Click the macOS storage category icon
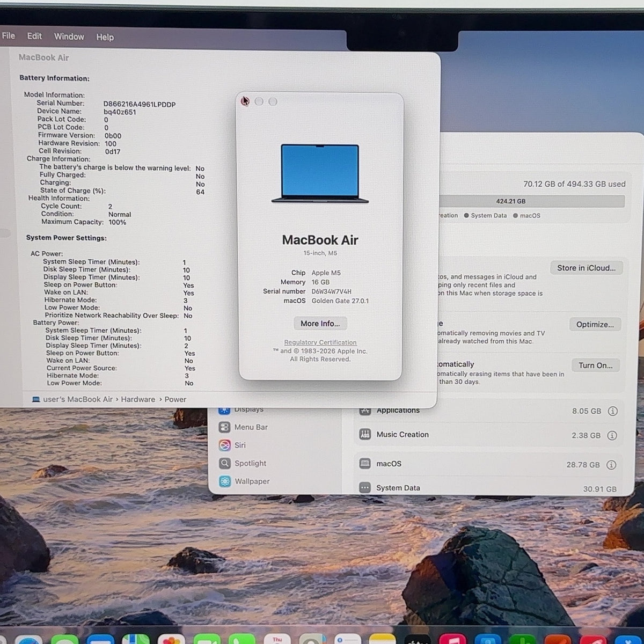The image size is (644, 644). [x=365, y=463]
